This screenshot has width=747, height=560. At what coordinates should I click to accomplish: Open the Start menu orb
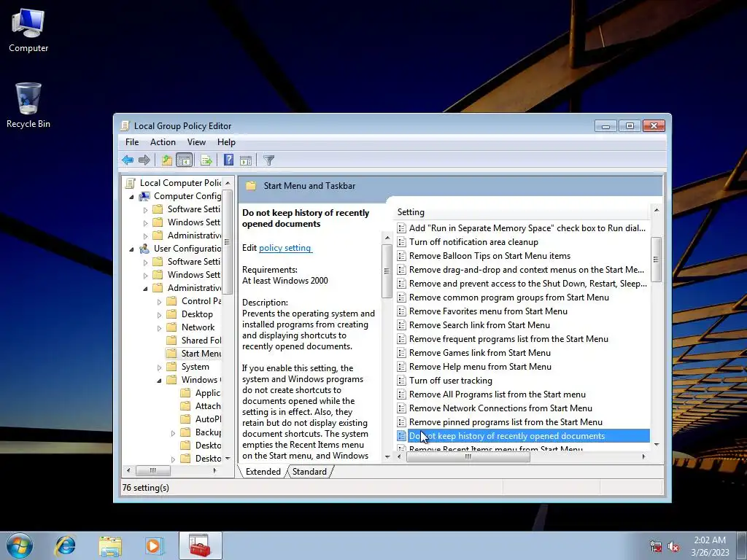[19, 545]
